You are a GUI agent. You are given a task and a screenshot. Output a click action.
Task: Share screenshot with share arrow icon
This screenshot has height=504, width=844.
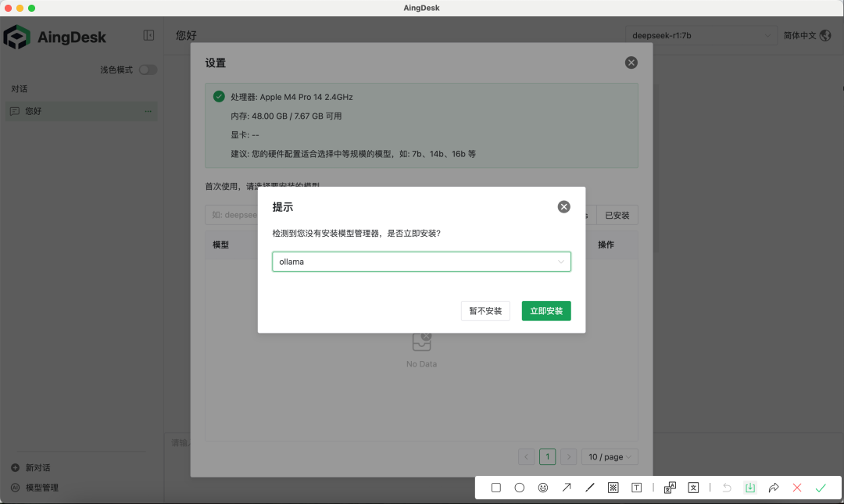click(x=774, y=488)
